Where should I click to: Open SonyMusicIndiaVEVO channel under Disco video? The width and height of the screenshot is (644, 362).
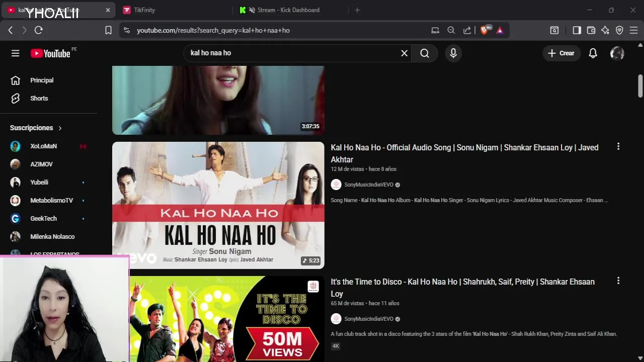point(369,319)
